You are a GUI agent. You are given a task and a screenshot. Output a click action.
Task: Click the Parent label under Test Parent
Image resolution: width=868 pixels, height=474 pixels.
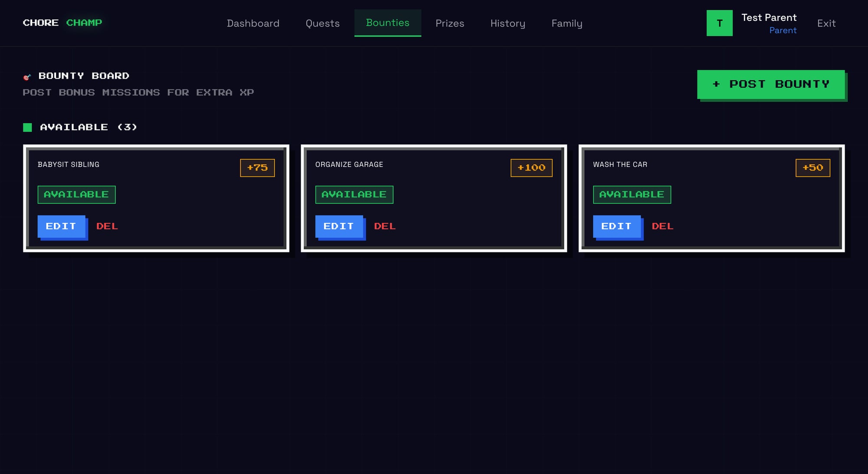[x=783, y=30]
